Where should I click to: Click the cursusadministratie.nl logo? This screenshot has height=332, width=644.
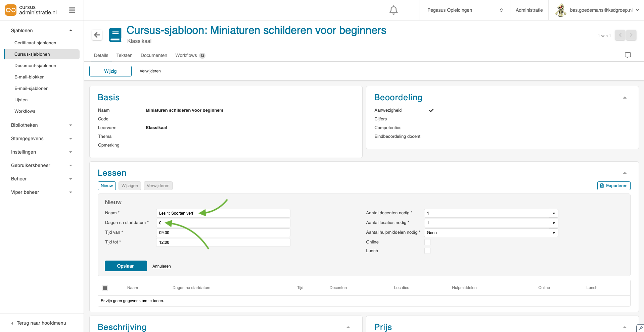(x=31, y=10)
